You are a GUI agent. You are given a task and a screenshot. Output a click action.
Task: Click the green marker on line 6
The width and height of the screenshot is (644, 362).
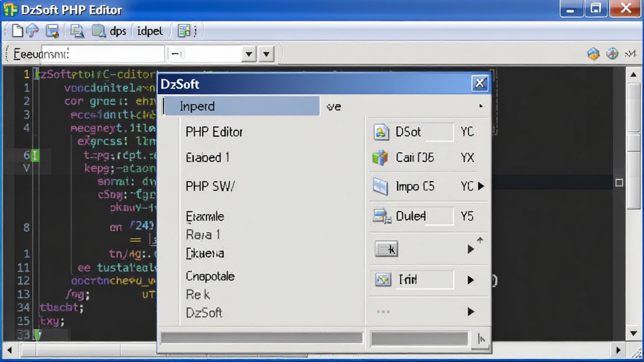coord(35,156)
